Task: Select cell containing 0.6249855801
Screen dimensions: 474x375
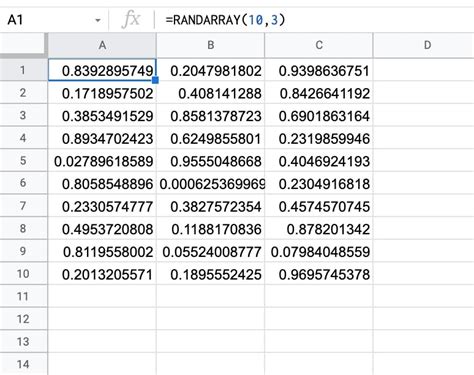Action: 210,138
